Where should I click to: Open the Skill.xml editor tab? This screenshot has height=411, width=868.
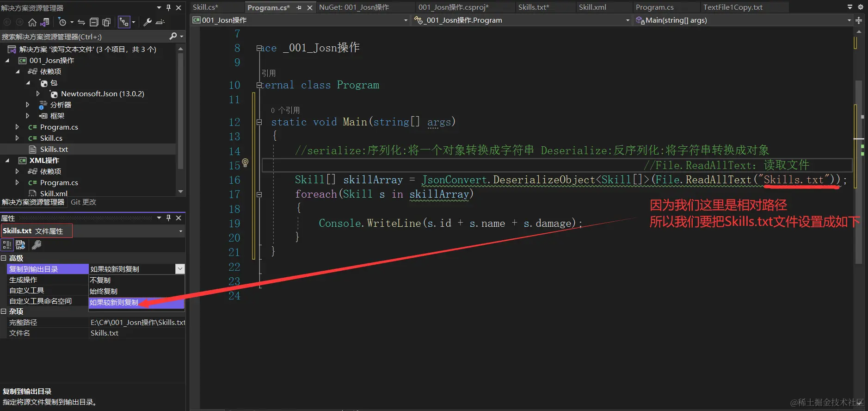592,7
